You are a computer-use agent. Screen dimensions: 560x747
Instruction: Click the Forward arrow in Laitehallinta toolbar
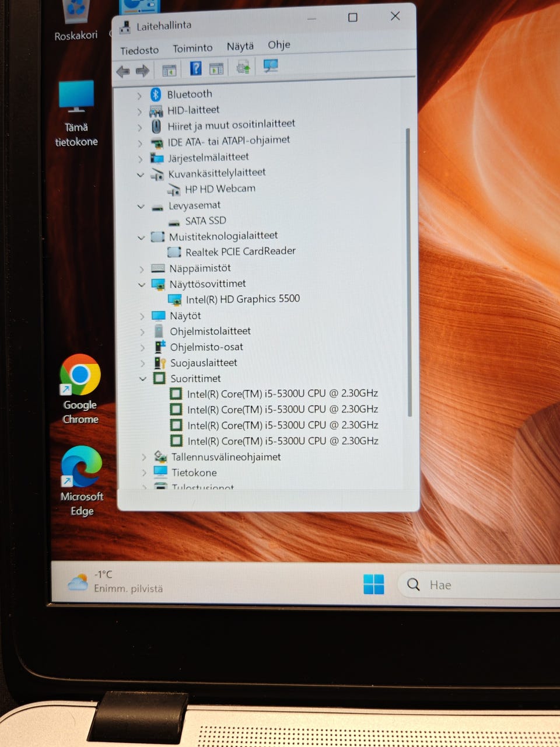pos(142,71)
